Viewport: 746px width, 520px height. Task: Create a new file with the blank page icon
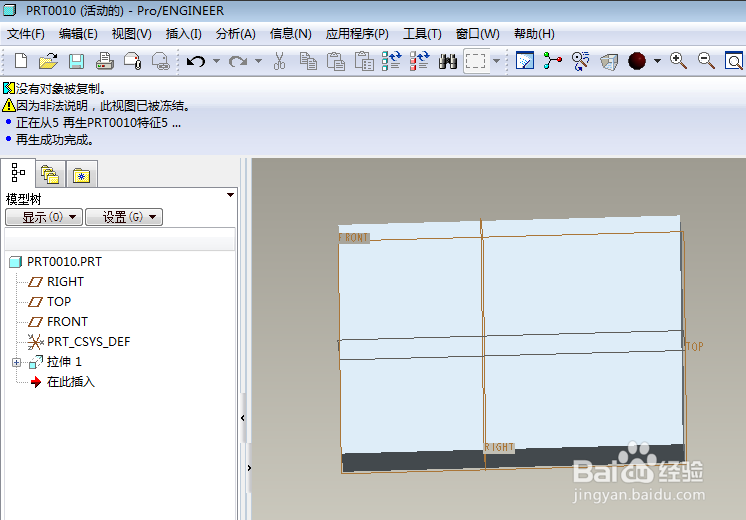coord(21,61)
